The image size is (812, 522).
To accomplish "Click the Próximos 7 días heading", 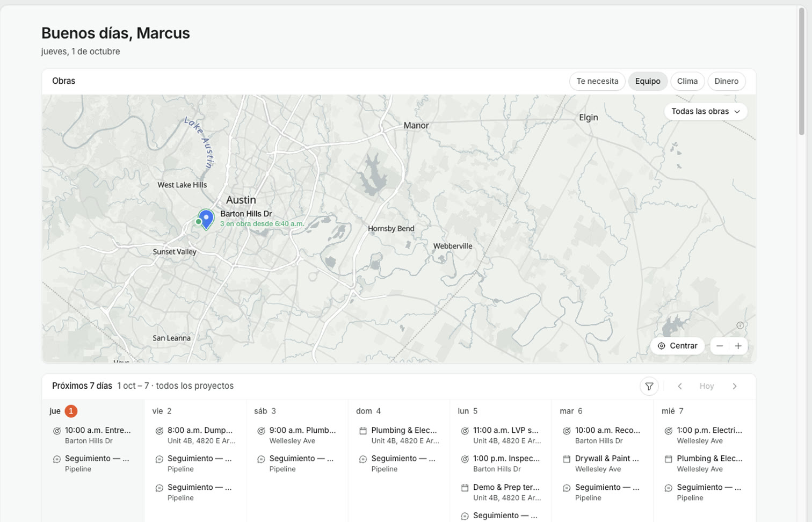I will (x=82, y=386).
